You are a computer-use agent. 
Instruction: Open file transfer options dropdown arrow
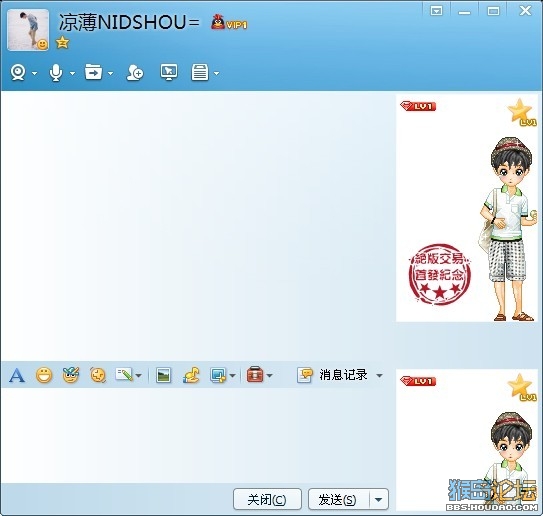coord(110,73)
